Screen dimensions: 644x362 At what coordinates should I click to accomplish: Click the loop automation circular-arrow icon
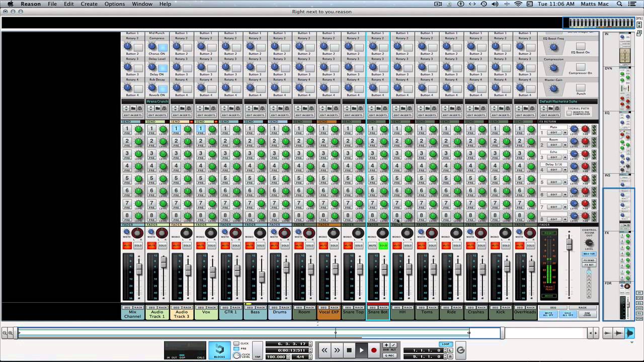click(x=460, y=350)
